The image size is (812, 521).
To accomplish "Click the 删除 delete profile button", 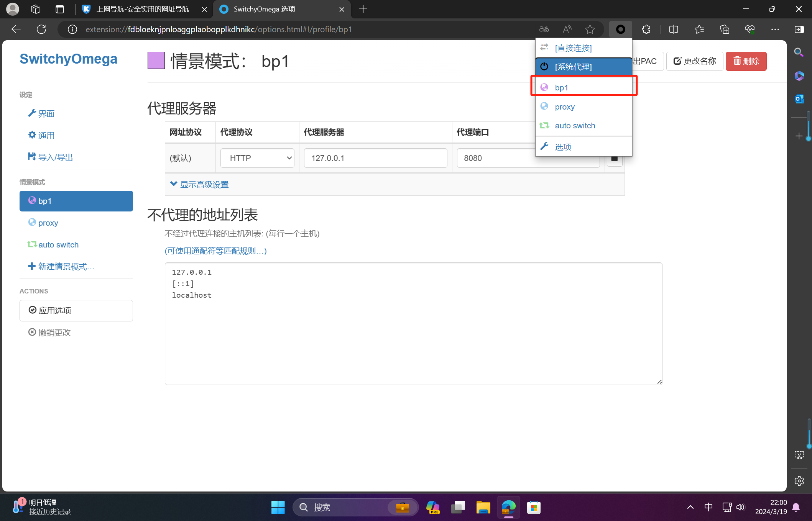I will point(745,61).
